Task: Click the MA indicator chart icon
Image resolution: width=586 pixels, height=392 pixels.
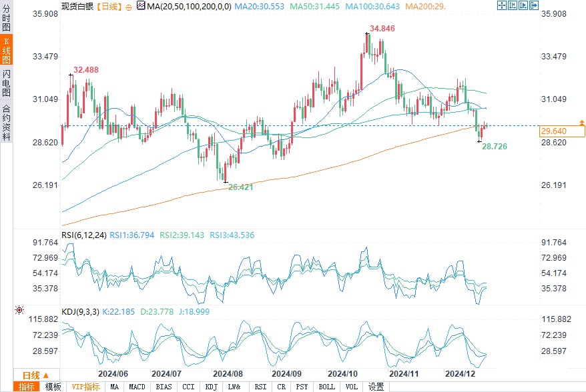Action: point(140,6)
